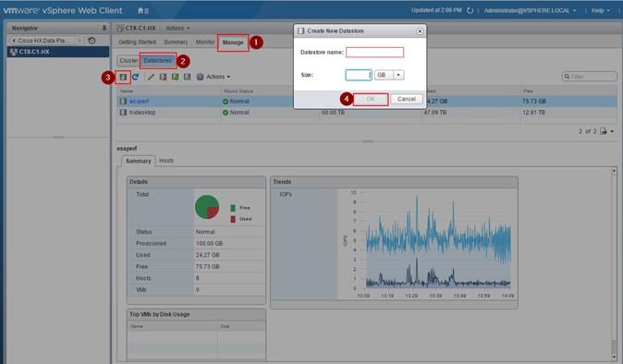The width and height of the screenshot is (623, 364).
Task: Click the Datastore name input field
Action: [x=374, y=53]
